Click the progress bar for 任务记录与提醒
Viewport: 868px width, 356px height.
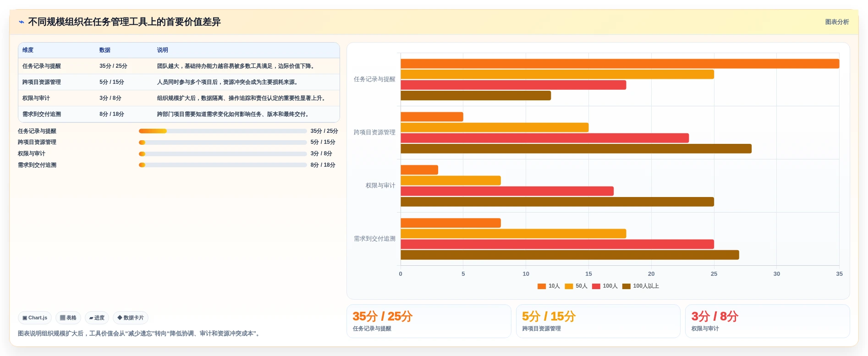click(223, 131)
